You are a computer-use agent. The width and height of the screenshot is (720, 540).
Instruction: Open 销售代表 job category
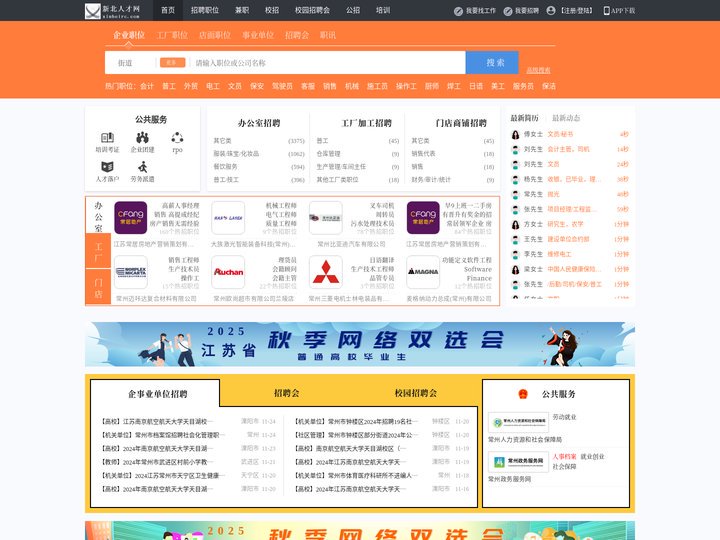pos(423,154)
